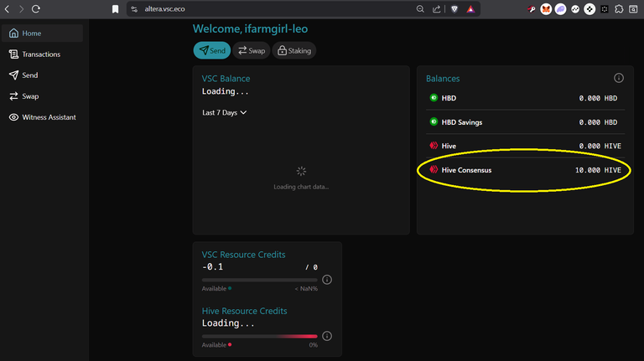Click the loading chart spinner

point(301,171)
